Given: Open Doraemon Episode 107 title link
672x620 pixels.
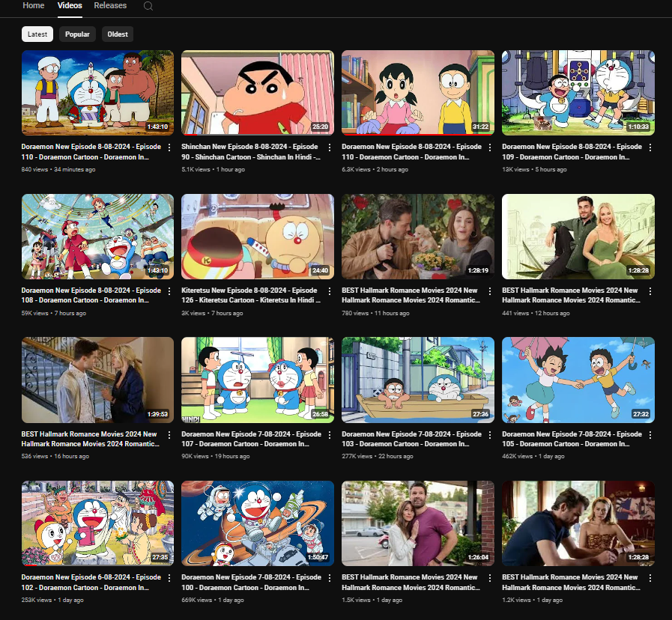Looking at the screenshot, I should (251, 439).
